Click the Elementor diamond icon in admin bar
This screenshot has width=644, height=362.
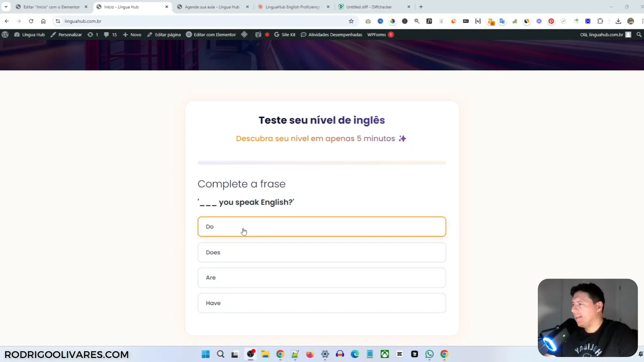tap(244, 35)
